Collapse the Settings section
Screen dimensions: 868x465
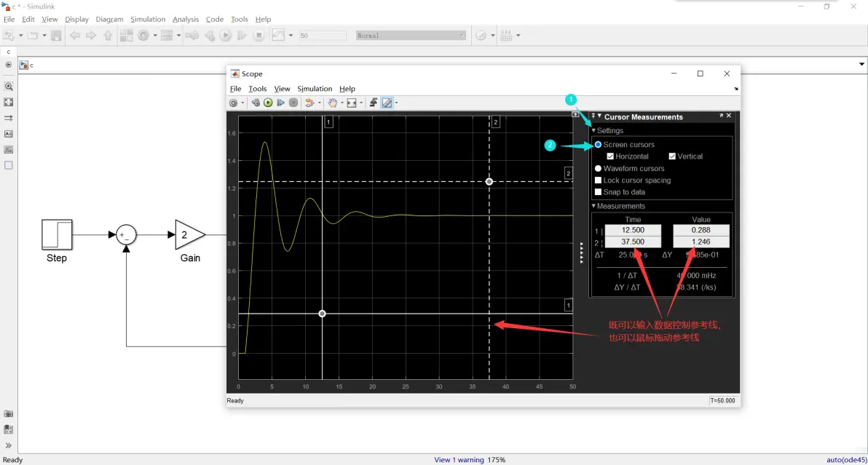pos(594,130)
